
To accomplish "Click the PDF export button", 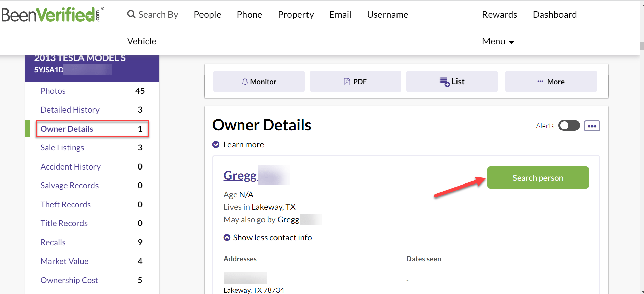I will [356, 82].
